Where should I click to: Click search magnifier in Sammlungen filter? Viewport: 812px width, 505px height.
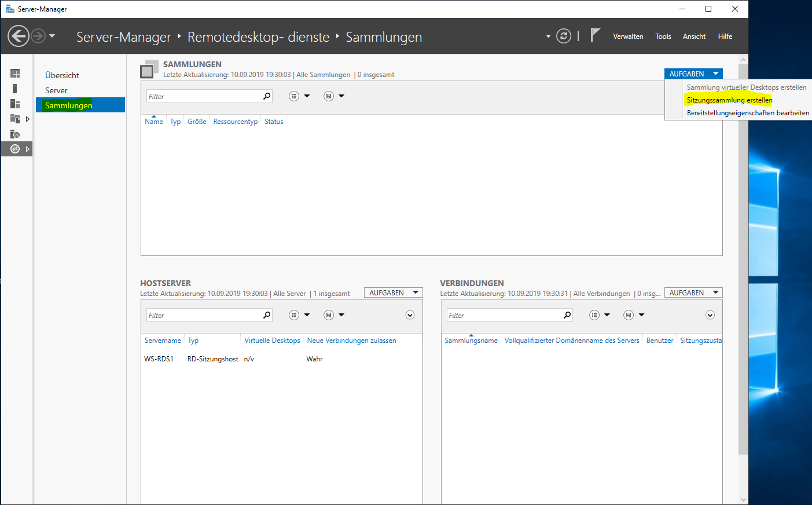click(x=267, y=96)
